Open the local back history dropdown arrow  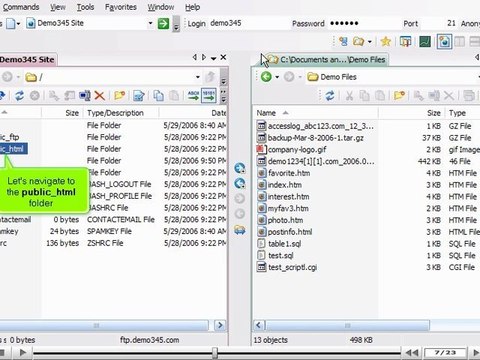pos(277,77)
